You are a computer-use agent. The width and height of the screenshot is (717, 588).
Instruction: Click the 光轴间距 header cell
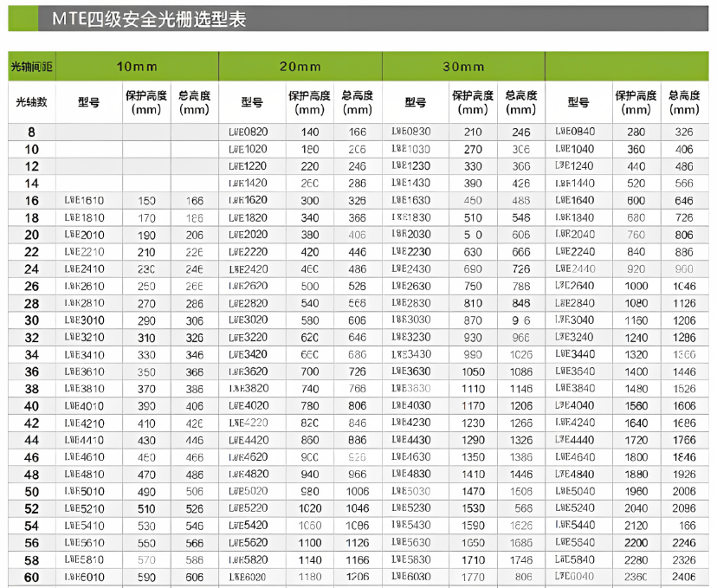coord(31,67)
